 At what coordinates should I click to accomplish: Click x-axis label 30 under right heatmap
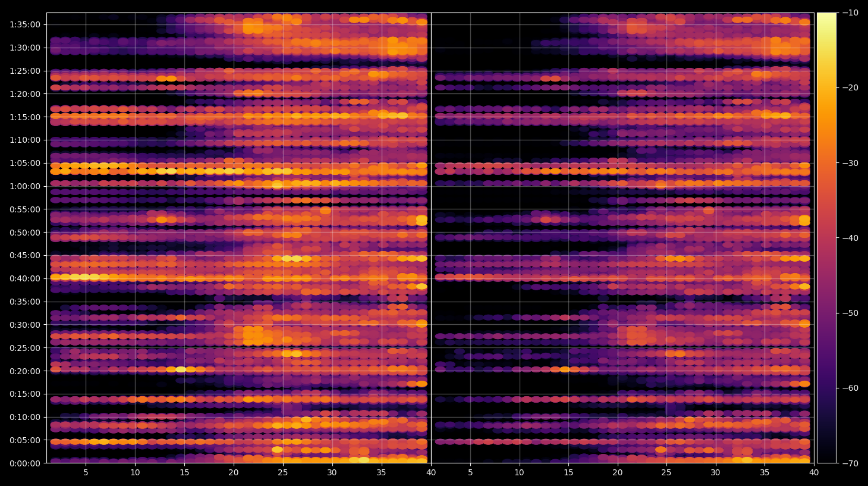point(715,472)
